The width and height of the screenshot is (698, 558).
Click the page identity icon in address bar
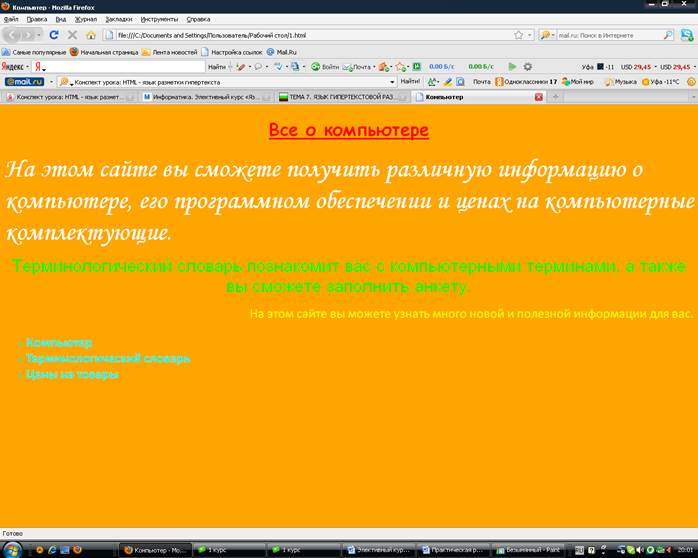click(108, 35)
